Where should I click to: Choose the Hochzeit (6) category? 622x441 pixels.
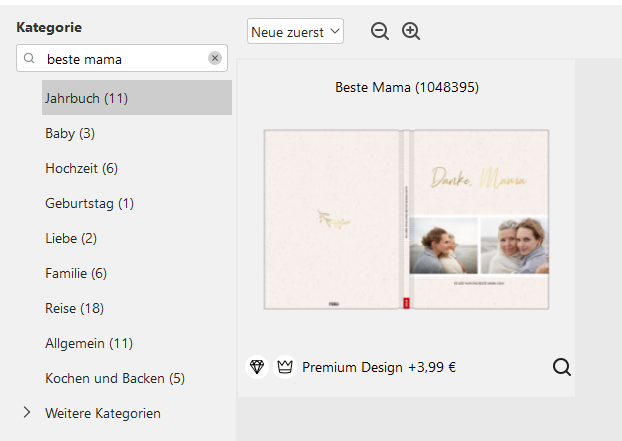click(x=81, y=168)
